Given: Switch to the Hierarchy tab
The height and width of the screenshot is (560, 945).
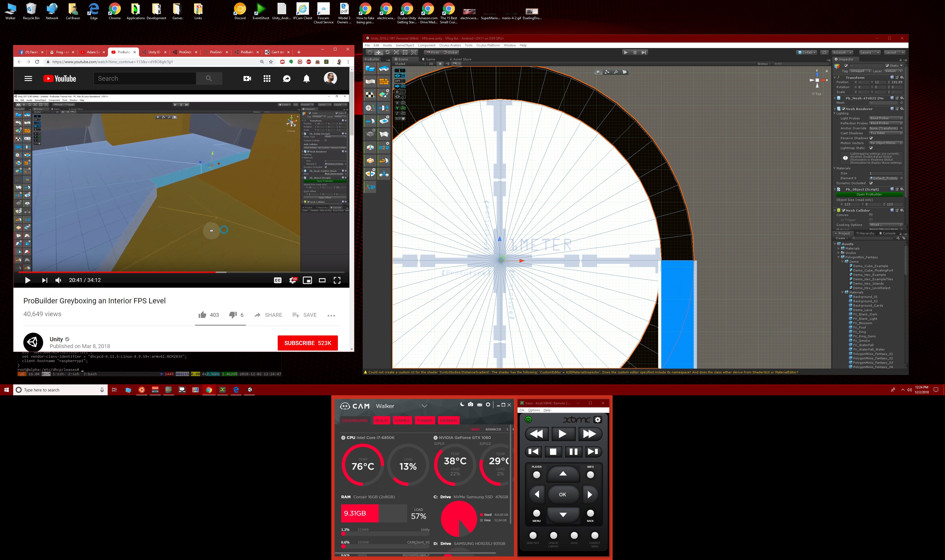Looking at the screenshot, I should click(866, 233).
